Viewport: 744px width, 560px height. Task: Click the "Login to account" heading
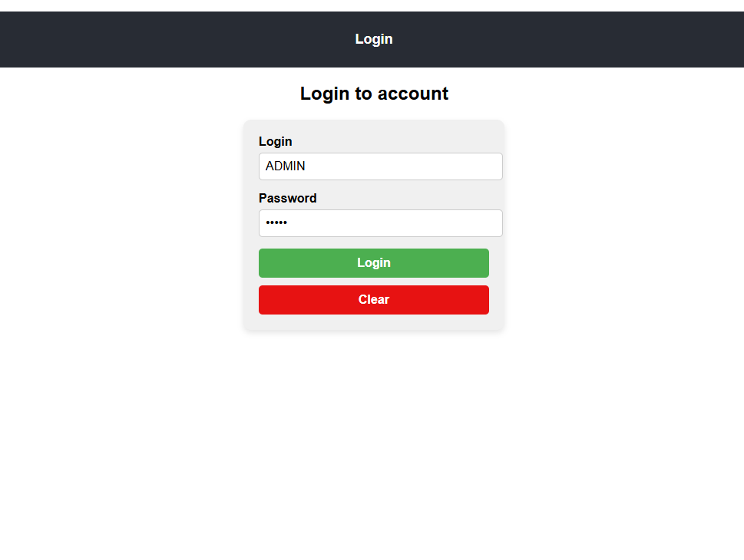pyautogui.click(x=374, y=94)
